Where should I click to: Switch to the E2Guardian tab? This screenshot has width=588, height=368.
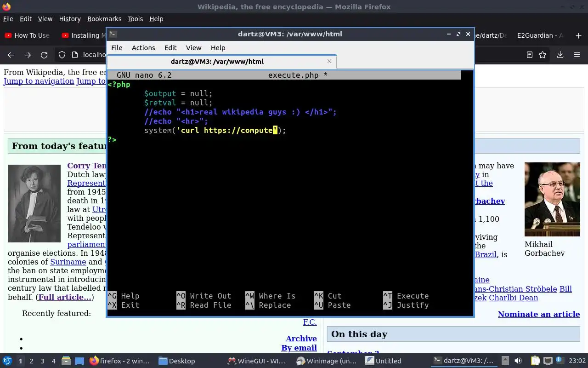540,35
